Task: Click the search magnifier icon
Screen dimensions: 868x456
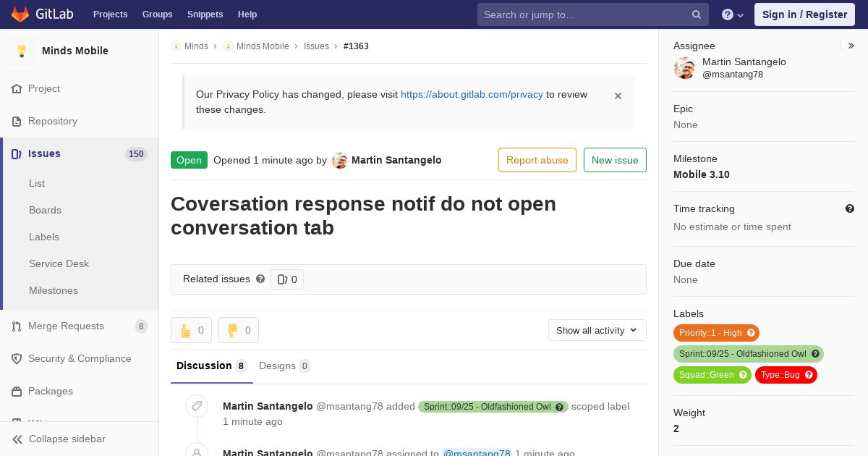Action: [697, 14]
